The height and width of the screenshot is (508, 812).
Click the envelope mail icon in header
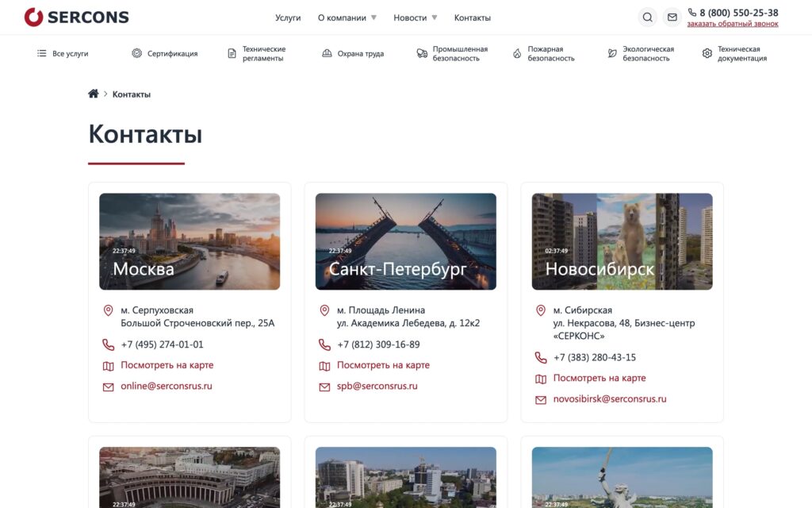point(672,17)
